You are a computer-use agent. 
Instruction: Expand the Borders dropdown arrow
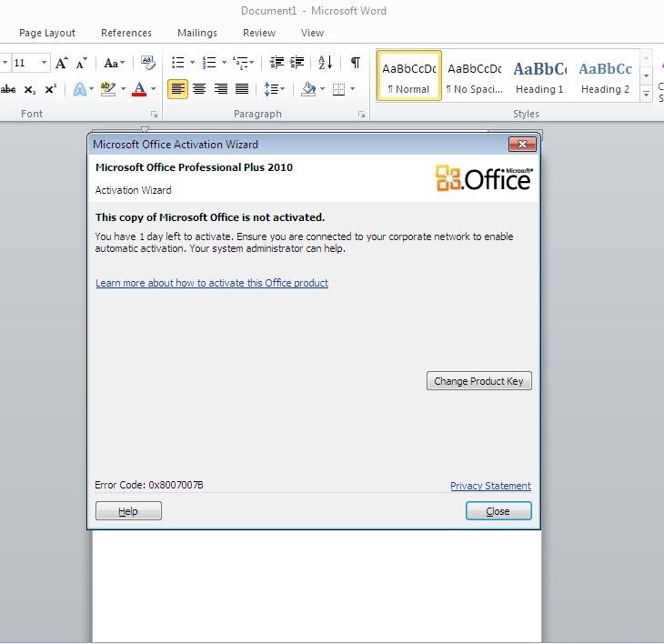[352, 89]
